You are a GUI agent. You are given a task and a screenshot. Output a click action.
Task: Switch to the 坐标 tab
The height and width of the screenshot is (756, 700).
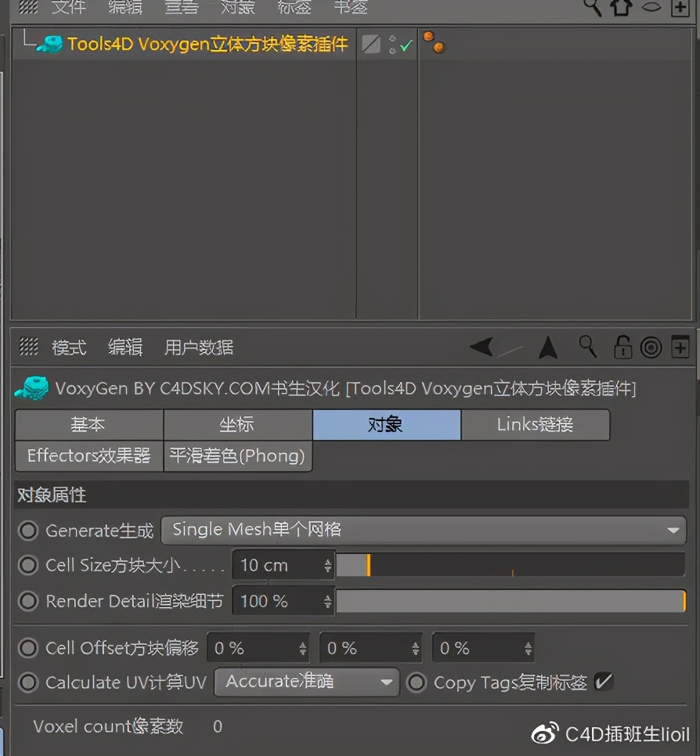click(236, 425)
